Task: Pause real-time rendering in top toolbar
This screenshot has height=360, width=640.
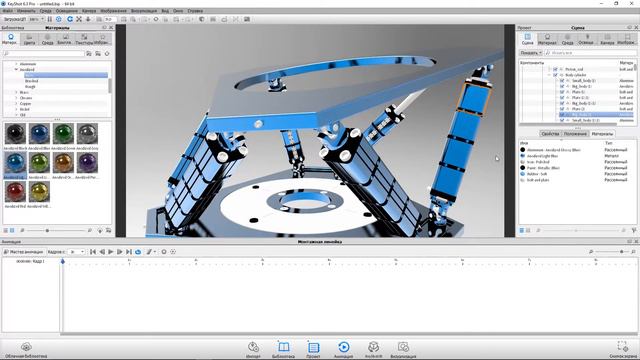Action: (x=50, y=19)
